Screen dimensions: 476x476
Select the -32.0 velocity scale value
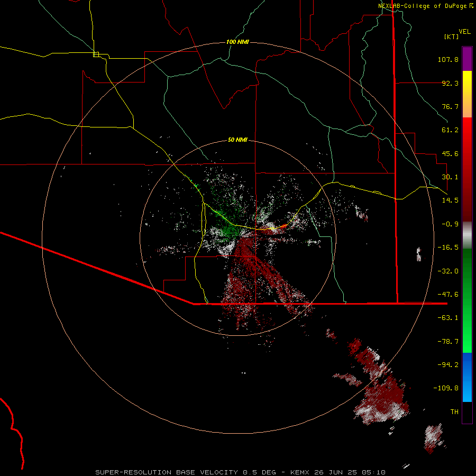[448, 271]
